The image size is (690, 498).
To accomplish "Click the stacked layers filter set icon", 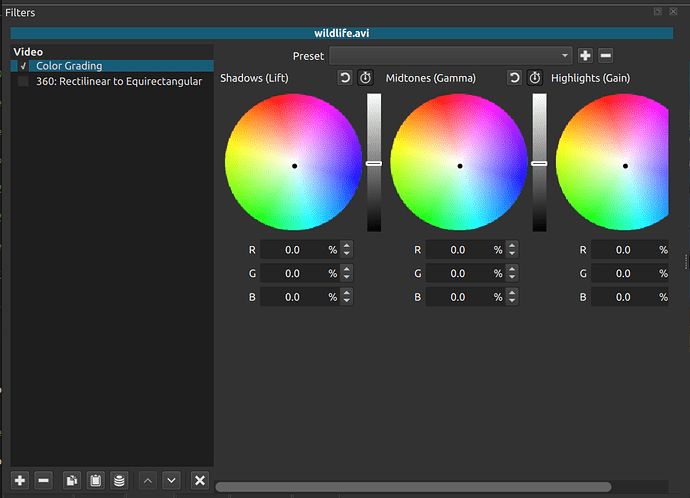I will [119, 481].
